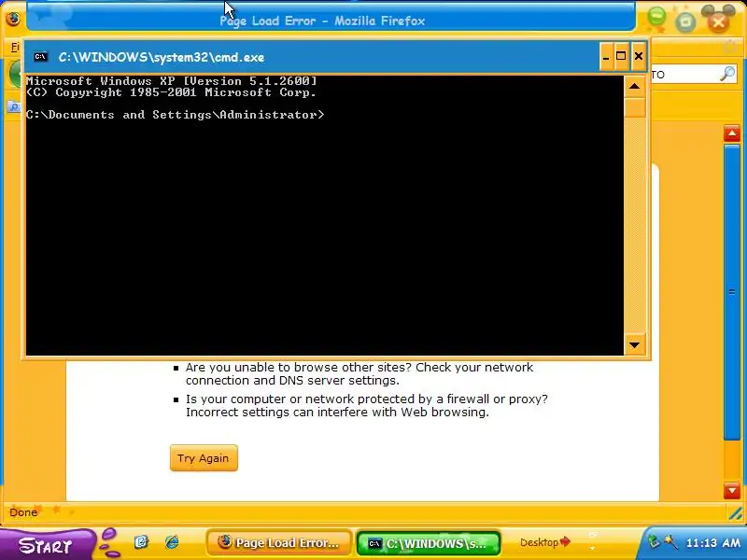Click Firefox page red scroll down arrow
Image resolution: width=747 pixels, height=560 pixels.
(x=732, y=491)
